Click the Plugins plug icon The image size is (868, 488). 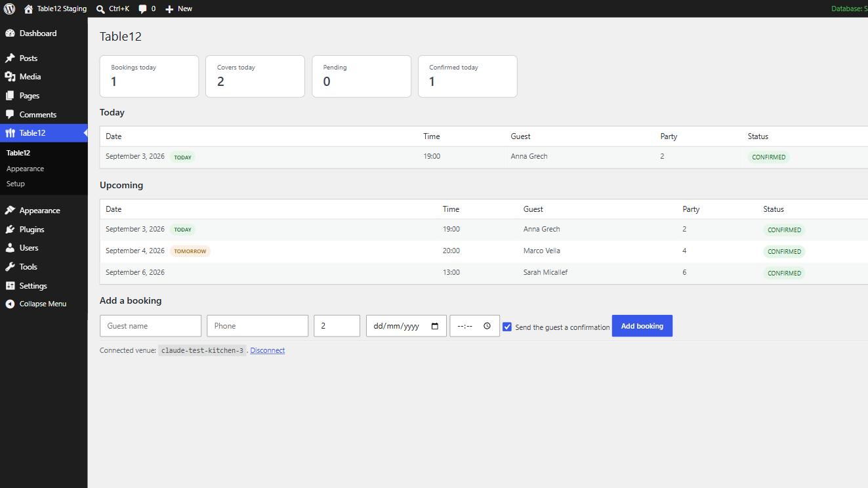(10, 230)
